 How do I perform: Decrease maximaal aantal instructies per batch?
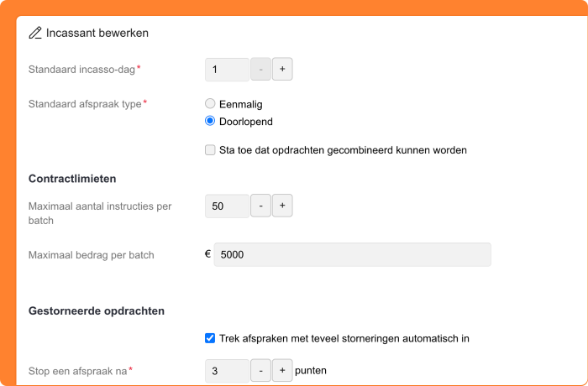[260, 206]
